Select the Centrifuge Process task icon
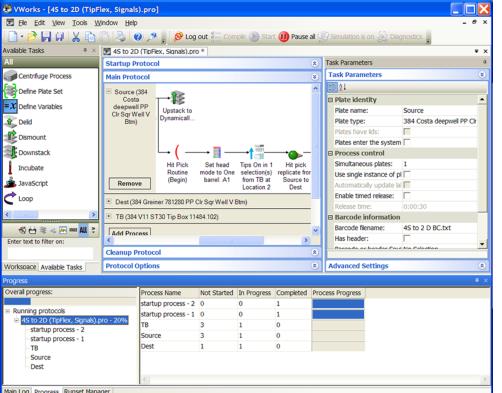The width and height of the screenshot is (502, 393). point(10,76)
